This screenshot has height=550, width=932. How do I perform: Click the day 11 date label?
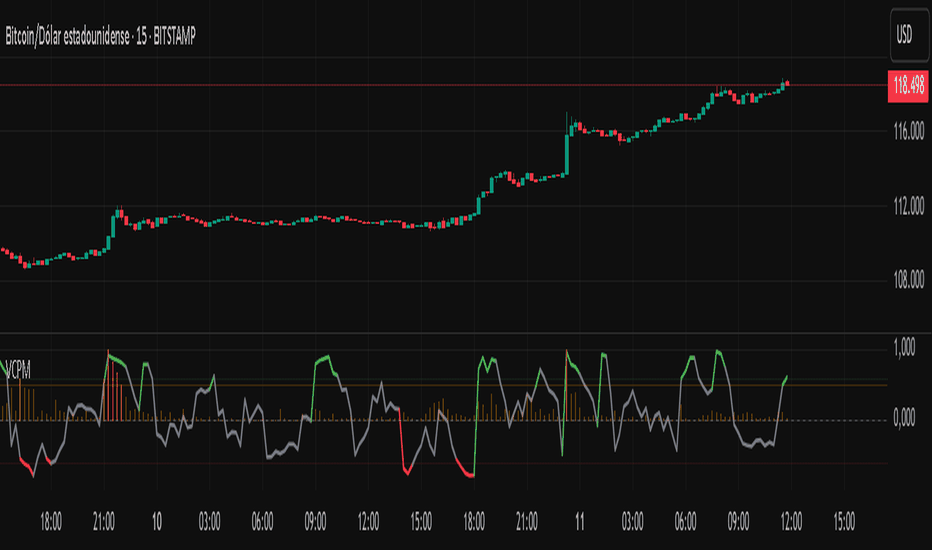(x=580, y=522)
